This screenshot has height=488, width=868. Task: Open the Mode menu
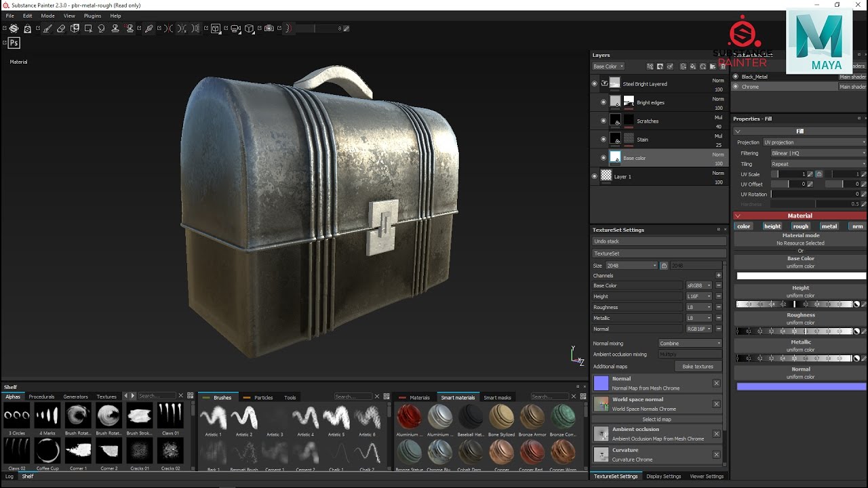(47, 16)
